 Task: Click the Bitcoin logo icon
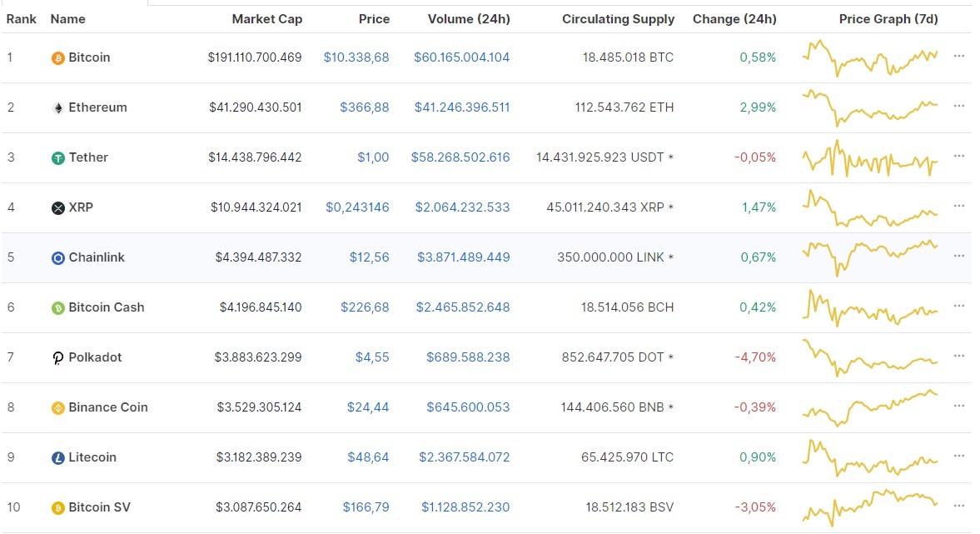(57, 57)
